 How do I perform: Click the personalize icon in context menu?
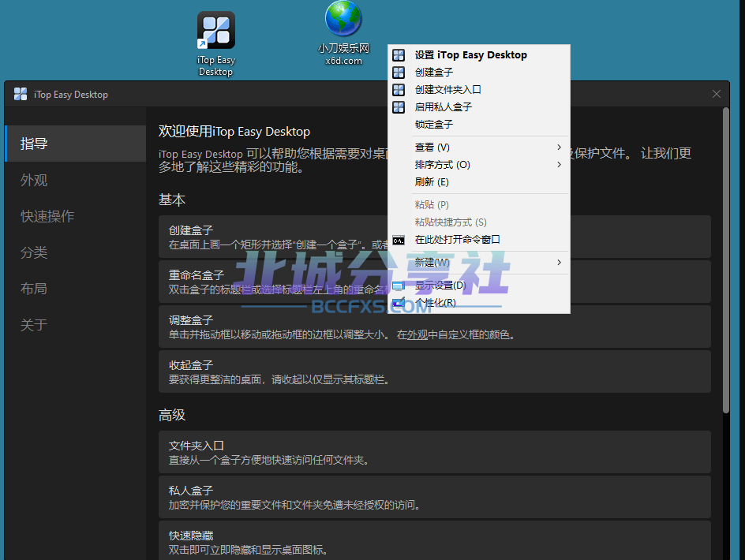pos(399,303)
